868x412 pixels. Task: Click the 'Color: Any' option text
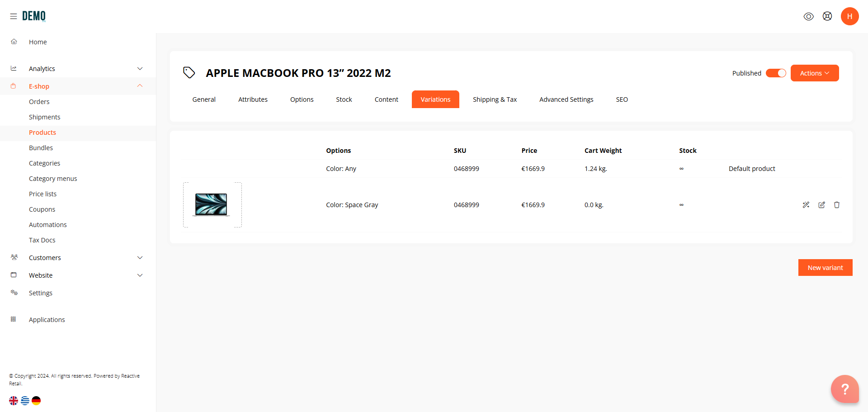click(x=341, y=169)
